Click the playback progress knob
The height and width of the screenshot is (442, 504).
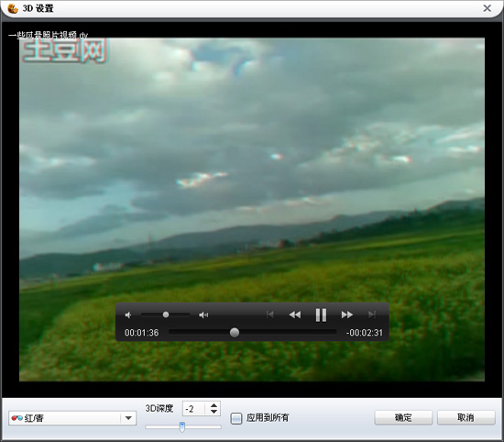click(235, 332)
